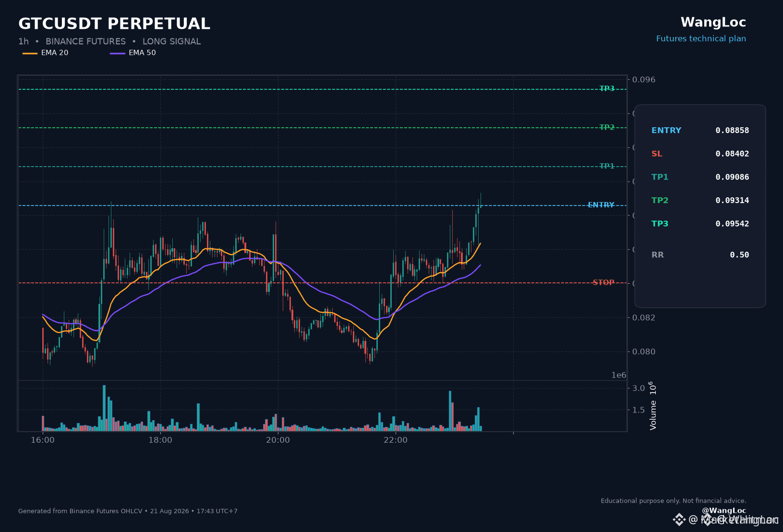Viewport: 783px width, 532px height.
Task: Click the 16:00 time axis label
Action: pos(43,440)
